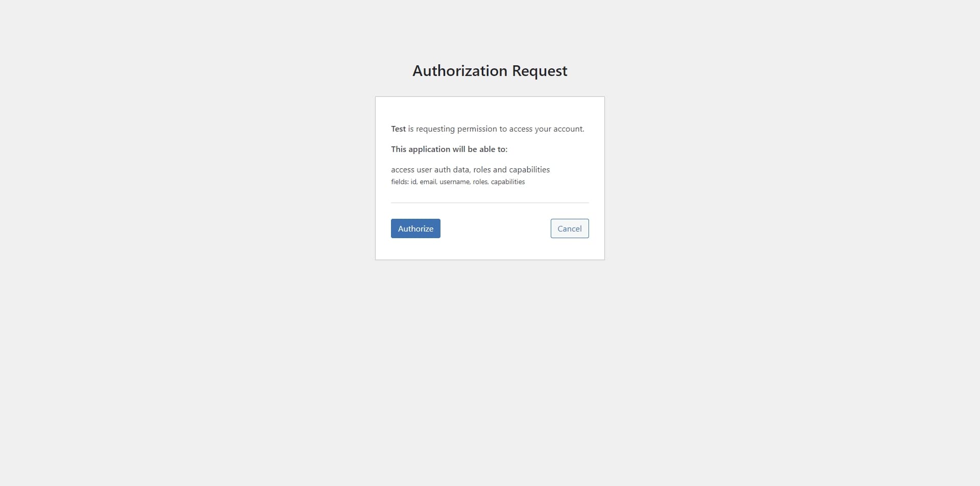Viewport: 980px width, 486px height.
Task: Click the Authorization Request heading
Action: tap(490, 71)
